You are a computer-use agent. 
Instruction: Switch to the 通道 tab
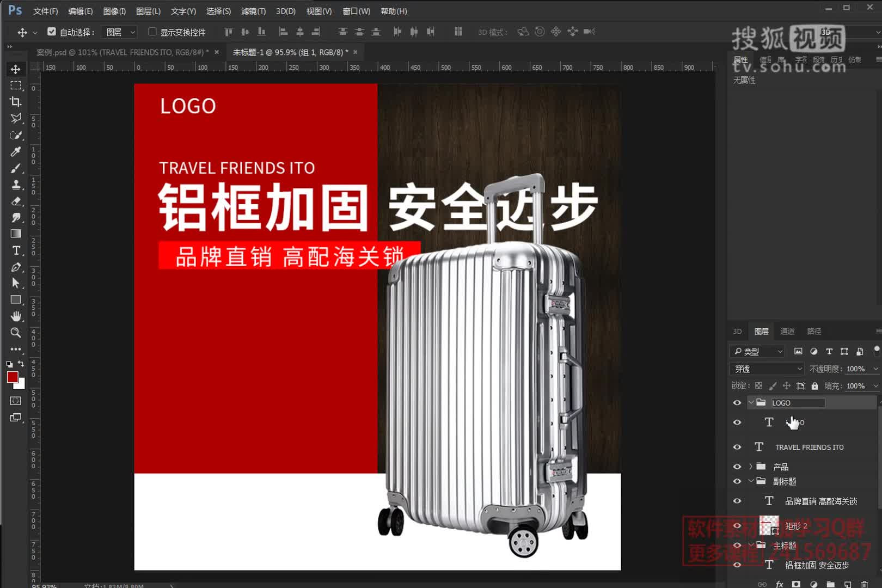787,331
